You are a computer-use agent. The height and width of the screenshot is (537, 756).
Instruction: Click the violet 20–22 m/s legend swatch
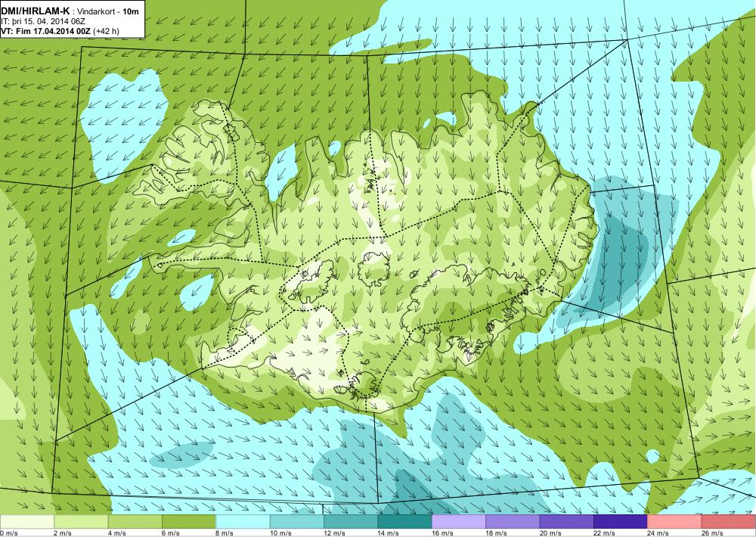[567, 522]
